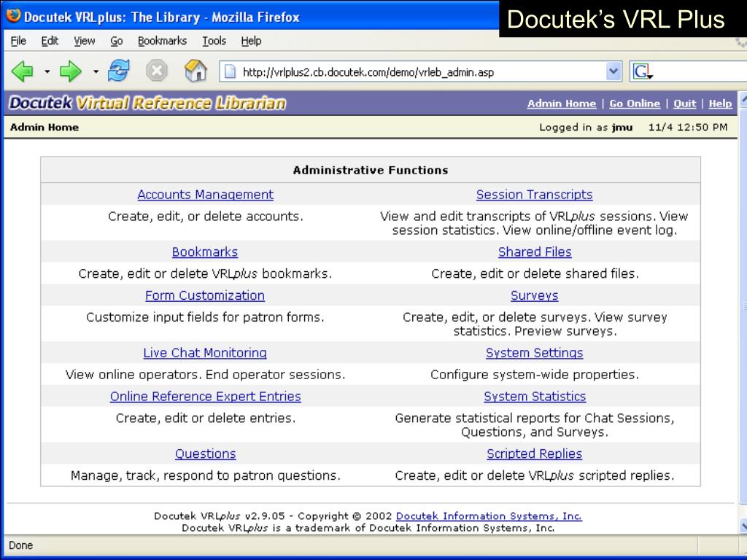Open the Edit menu
747x560 pixels.
(50, 41)
